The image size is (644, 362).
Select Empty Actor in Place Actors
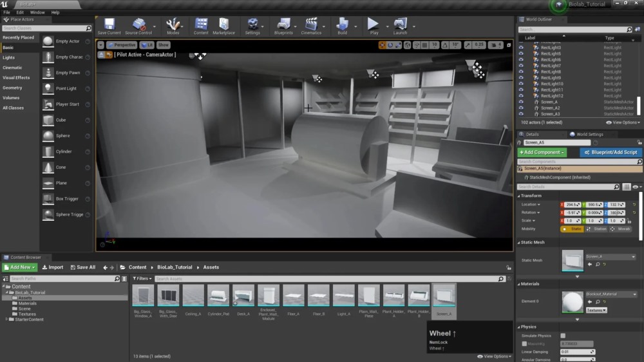tap(66, 41)
